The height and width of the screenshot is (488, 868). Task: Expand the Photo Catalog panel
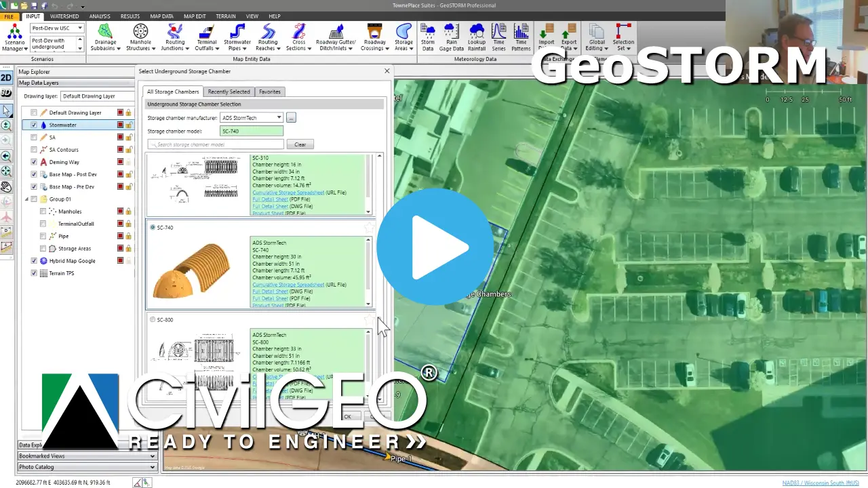pos(87,467)
